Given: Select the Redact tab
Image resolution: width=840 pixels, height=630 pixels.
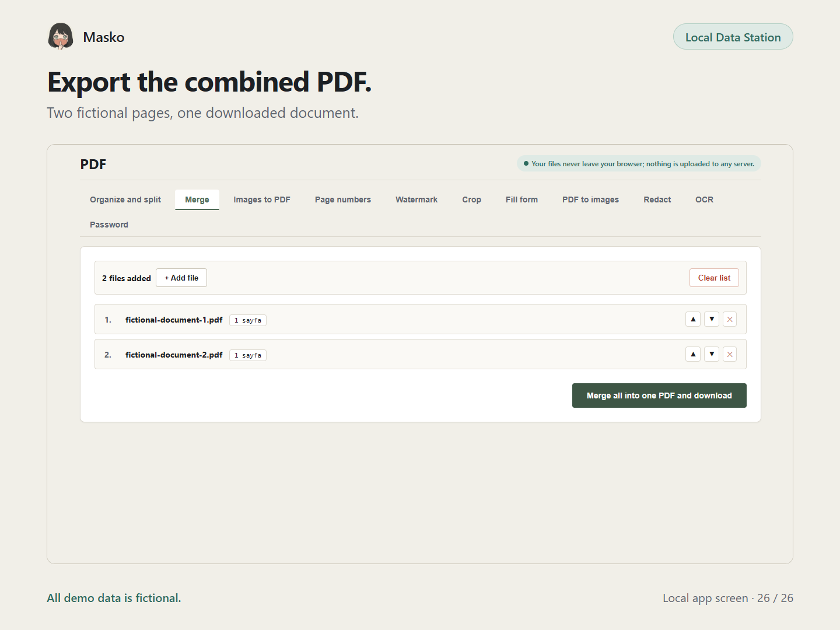Looking at the screenshot, I should click(657, 199).
